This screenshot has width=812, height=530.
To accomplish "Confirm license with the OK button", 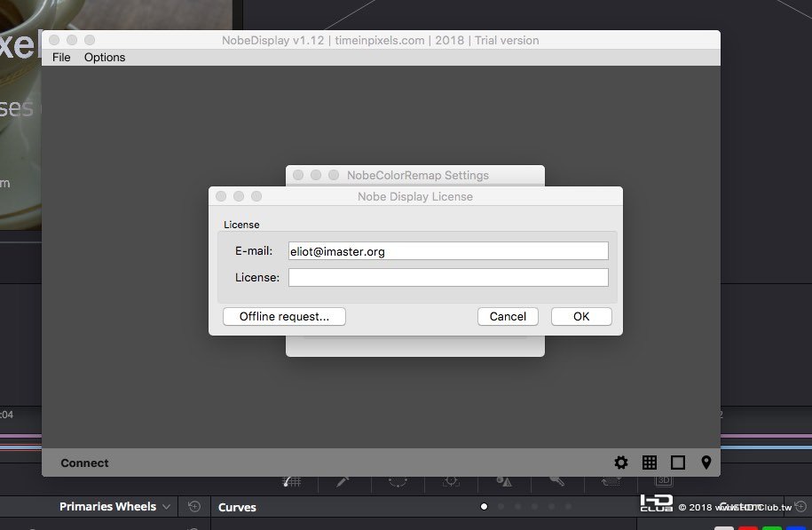I will pos(581,316).
